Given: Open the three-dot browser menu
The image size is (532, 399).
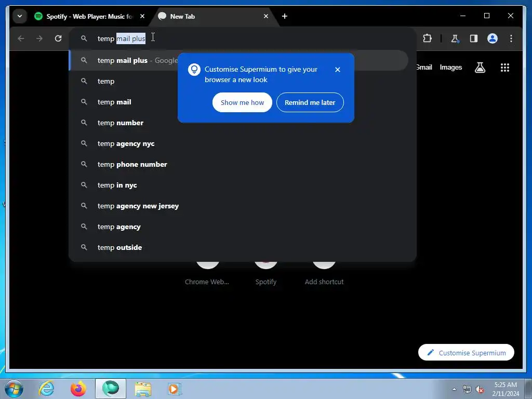Looking at the screenshot, I should tap(511, 38).
